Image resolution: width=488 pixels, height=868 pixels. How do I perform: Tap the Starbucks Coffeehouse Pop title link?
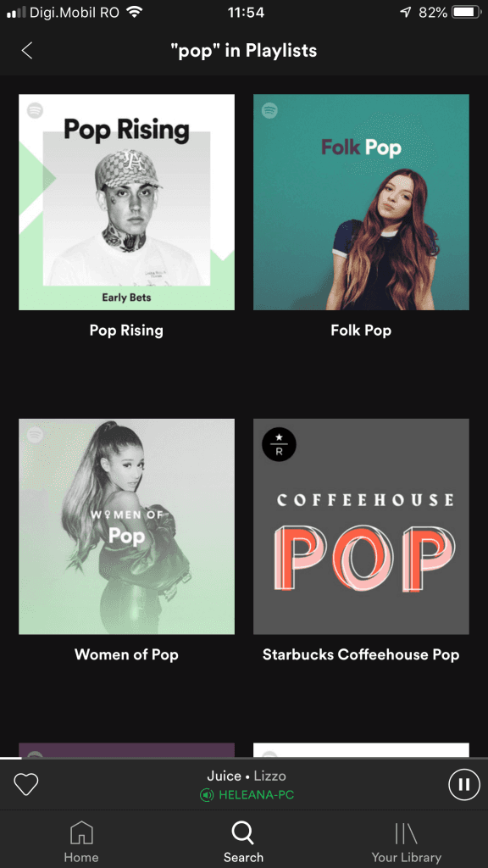361,654
